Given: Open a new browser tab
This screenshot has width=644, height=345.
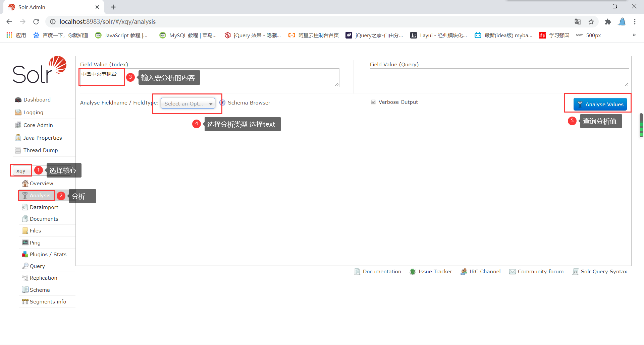Looking at the screenshot, I should (x=113, y=7).
